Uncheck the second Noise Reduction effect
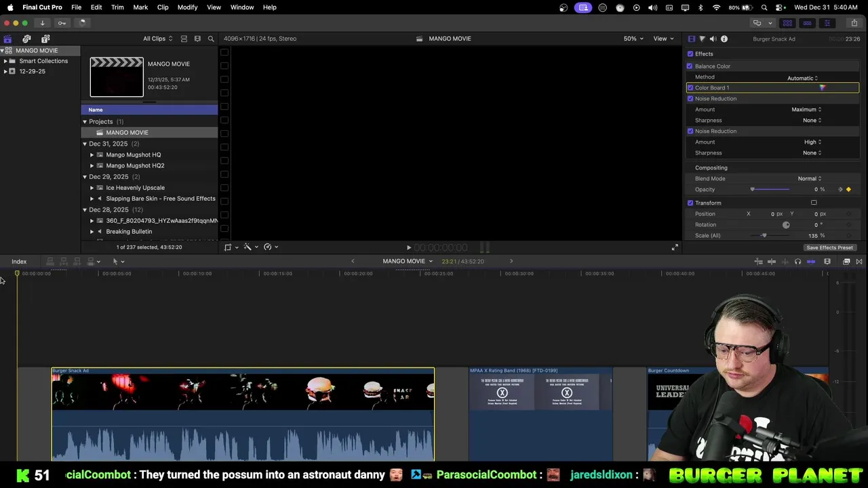 pyautogui.click(x=690, y=131)
